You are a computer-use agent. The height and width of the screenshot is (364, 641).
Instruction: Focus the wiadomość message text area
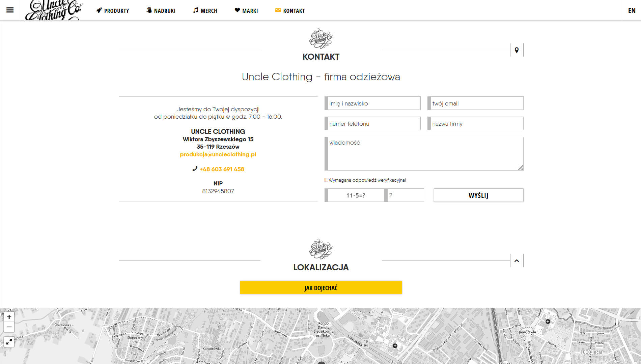[x=424, y=154]
